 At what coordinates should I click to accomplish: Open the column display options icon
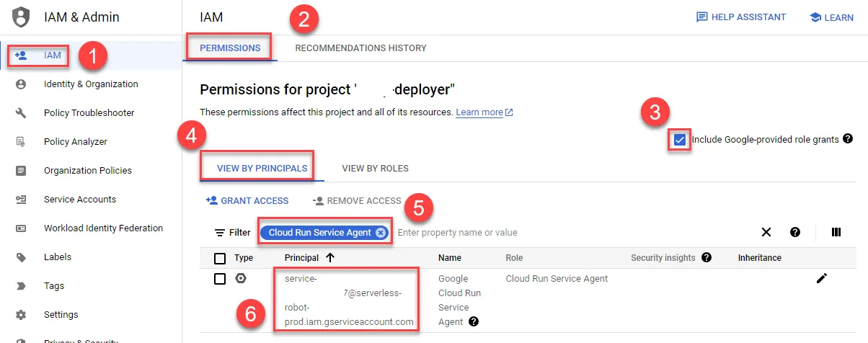point(836,232)
